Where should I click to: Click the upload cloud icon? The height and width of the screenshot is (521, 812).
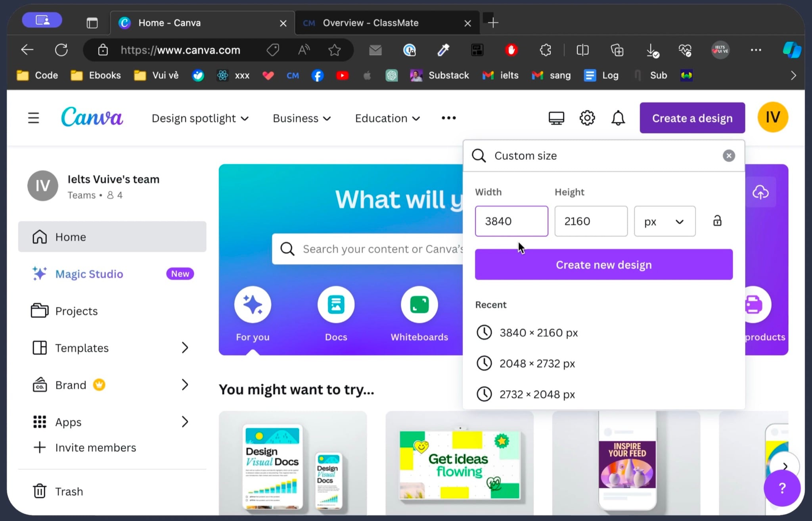click(760, 192)
